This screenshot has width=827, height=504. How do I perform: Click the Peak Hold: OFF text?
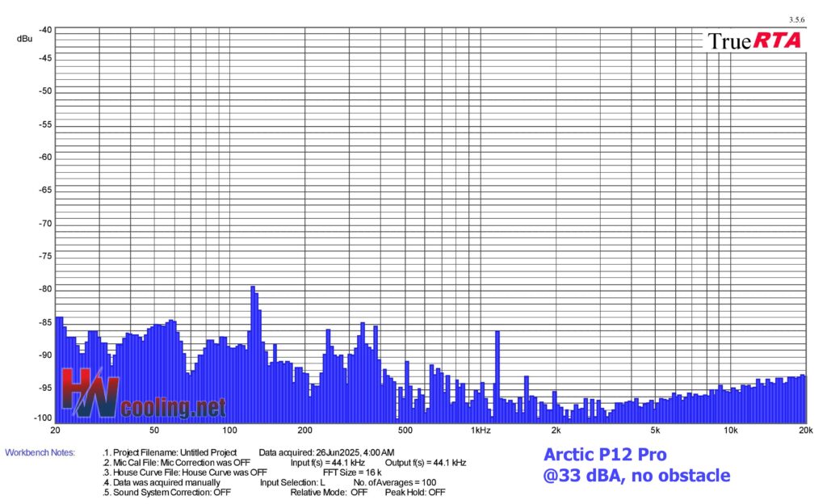(414, 492)
